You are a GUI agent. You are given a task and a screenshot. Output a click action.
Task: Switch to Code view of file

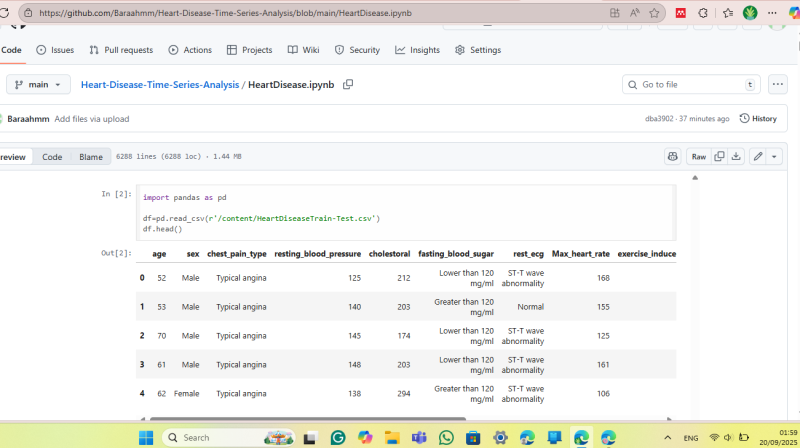pyautogui.click(x=52, y=157)
